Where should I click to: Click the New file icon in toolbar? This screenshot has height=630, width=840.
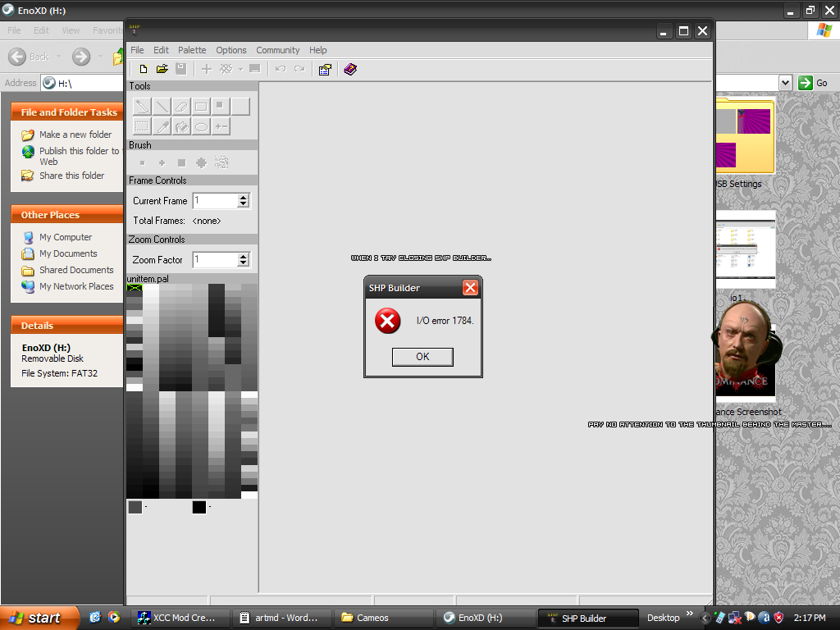pyautogui.click(x=144, y=70)
